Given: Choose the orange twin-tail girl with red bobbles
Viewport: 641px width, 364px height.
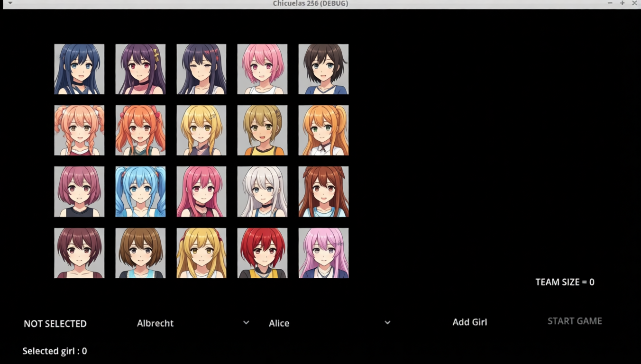Looking at the screenshot, I should (x=140, y=130).
